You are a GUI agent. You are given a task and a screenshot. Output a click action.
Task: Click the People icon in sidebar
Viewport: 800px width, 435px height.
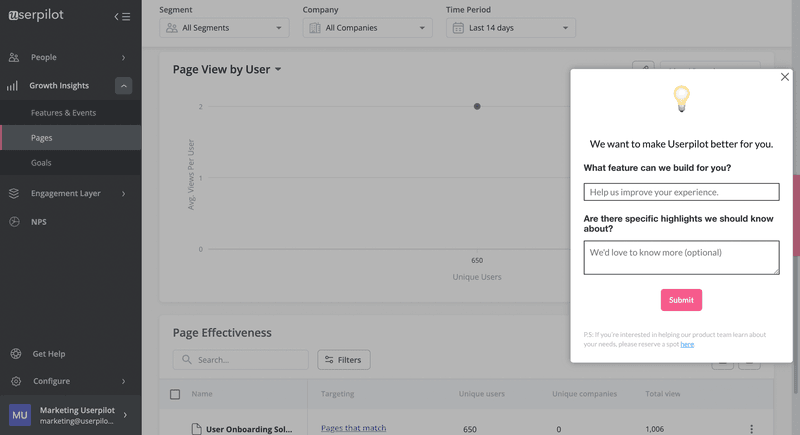(14, 57)
